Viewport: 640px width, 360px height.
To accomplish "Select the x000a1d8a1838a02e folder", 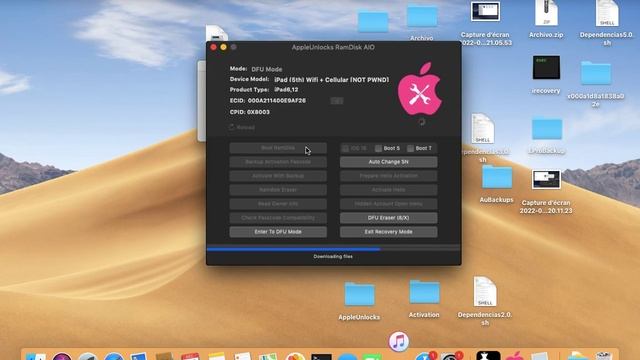I will point(596,73).
